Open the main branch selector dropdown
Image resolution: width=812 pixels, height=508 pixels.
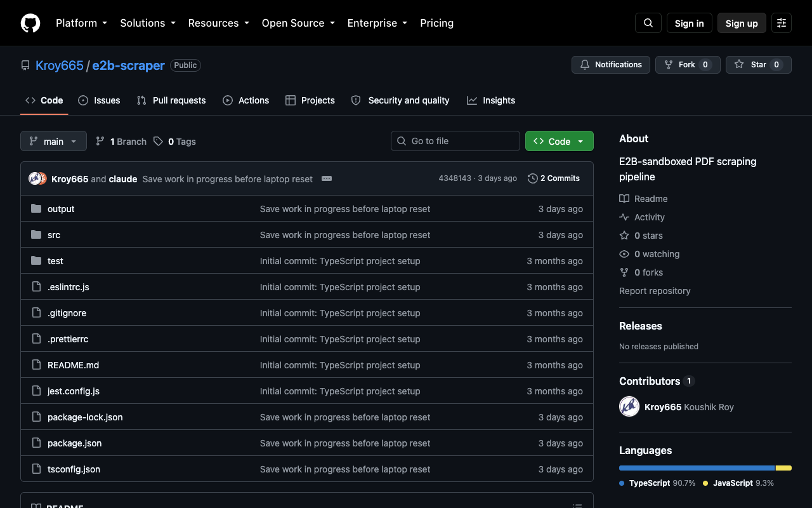click(x=53, y=141)
